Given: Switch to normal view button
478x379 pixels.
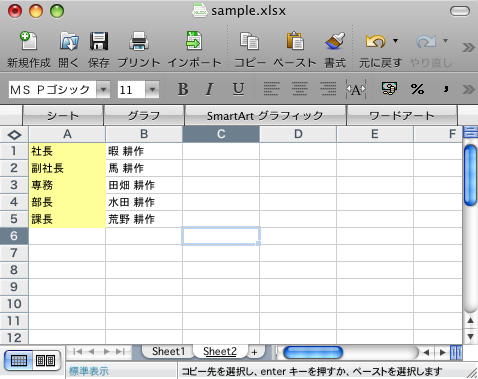Looking at the screenshot, I should (x=19, y=360).
